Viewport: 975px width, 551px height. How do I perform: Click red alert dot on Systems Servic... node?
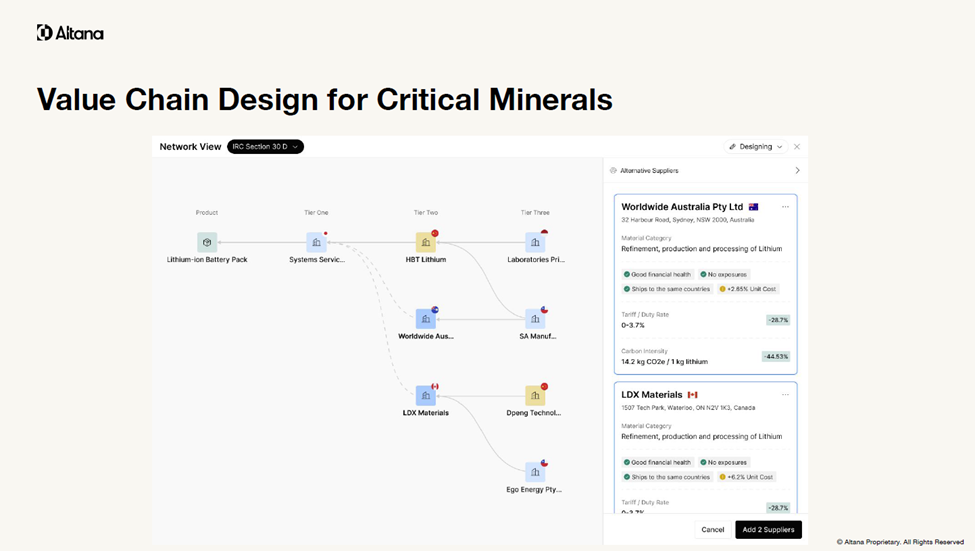pos(325,233)
